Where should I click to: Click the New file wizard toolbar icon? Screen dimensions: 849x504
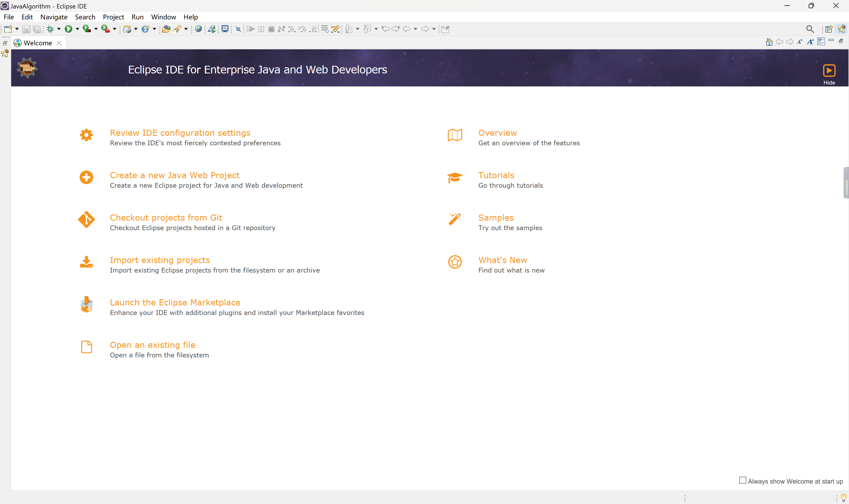[x=8, y=29]
